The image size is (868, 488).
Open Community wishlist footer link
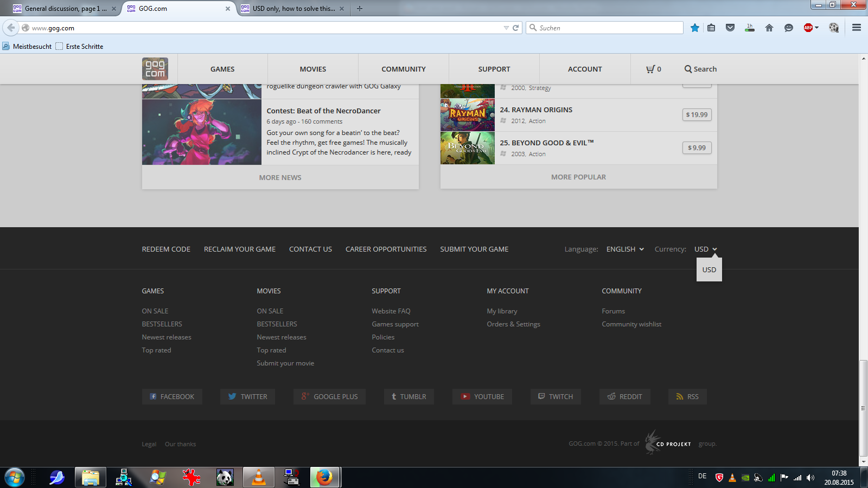631,324
